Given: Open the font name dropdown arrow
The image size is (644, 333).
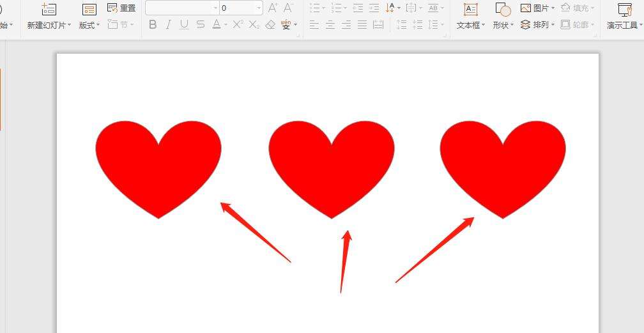Looking at the screenshot, I should tap(216, 8).
